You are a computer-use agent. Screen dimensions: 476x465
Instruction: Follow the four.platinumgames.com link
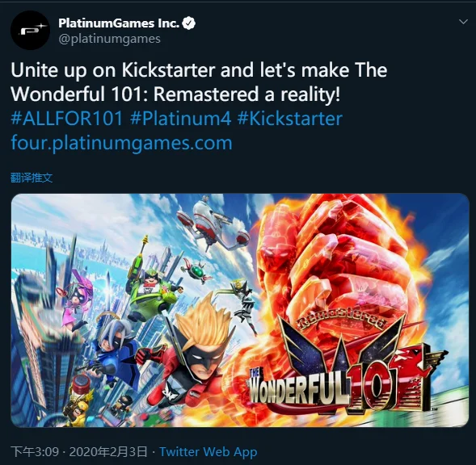tap(121, 143)
